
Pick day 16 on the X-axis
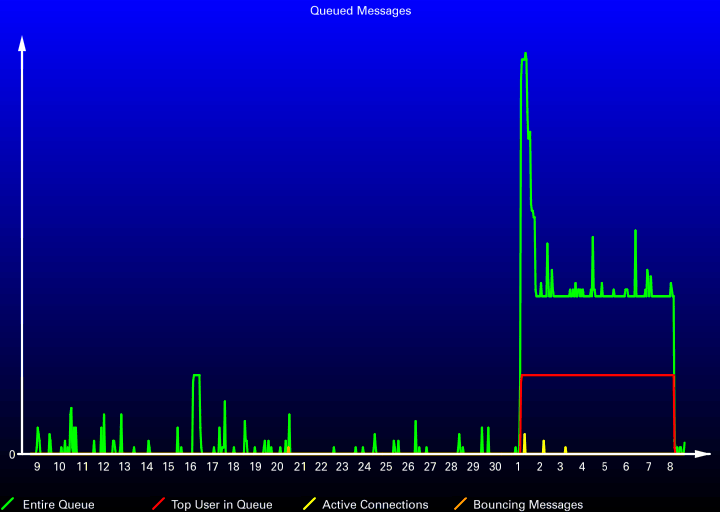click(x=191, y=467)
